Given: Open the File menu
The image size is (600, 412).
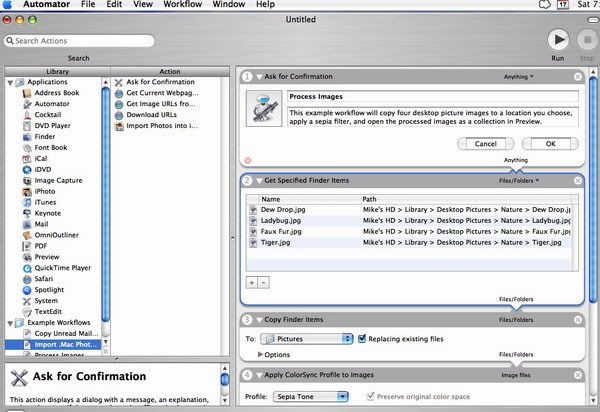Looking at the screenshot, I should tap(88, 5).
